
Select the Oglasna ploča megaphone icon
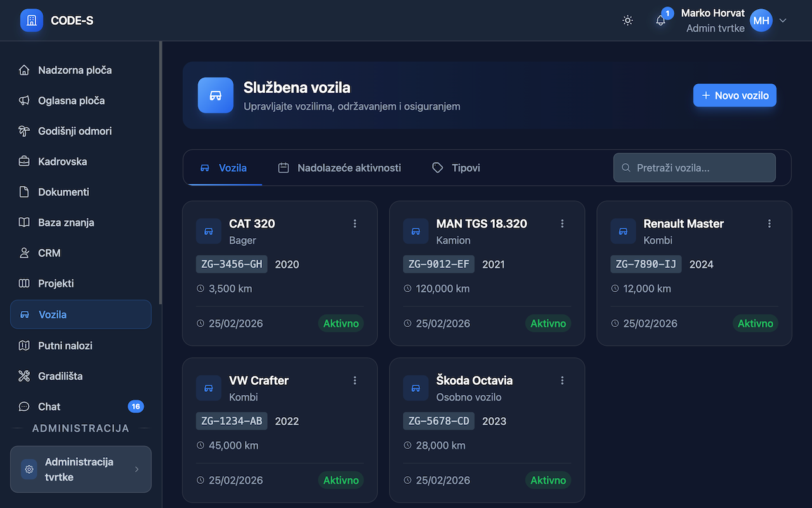tap(23, 100)
